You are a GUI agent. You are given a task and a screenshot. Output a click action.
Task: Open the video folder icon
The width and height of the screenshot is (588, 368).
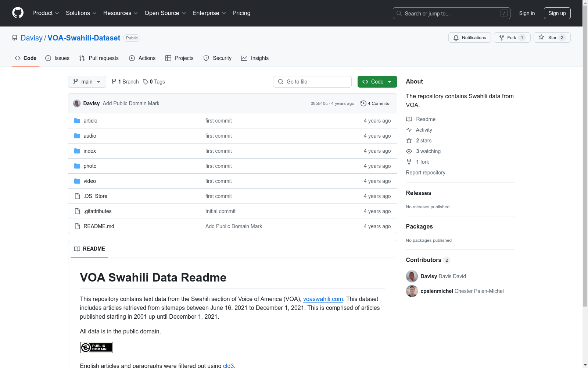point(77,181)
